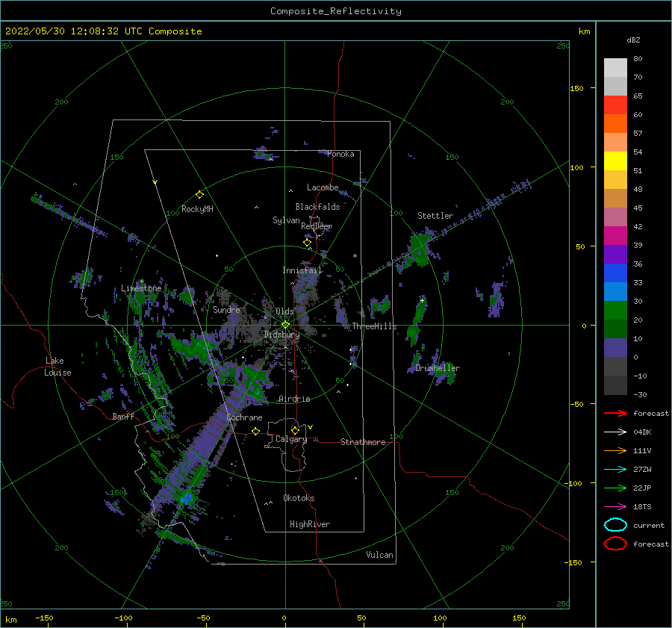Click the Okotoks city label

pos(299,498)
